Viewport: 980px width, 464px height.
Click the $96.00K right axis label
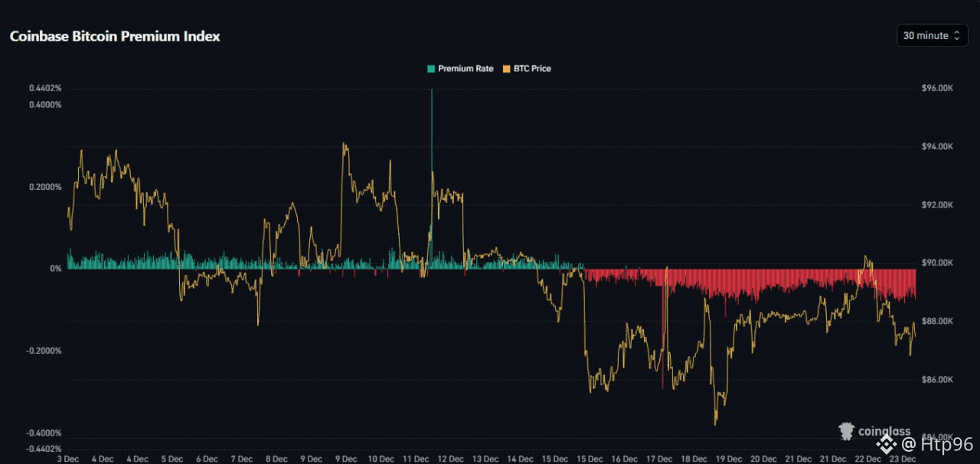937,89
